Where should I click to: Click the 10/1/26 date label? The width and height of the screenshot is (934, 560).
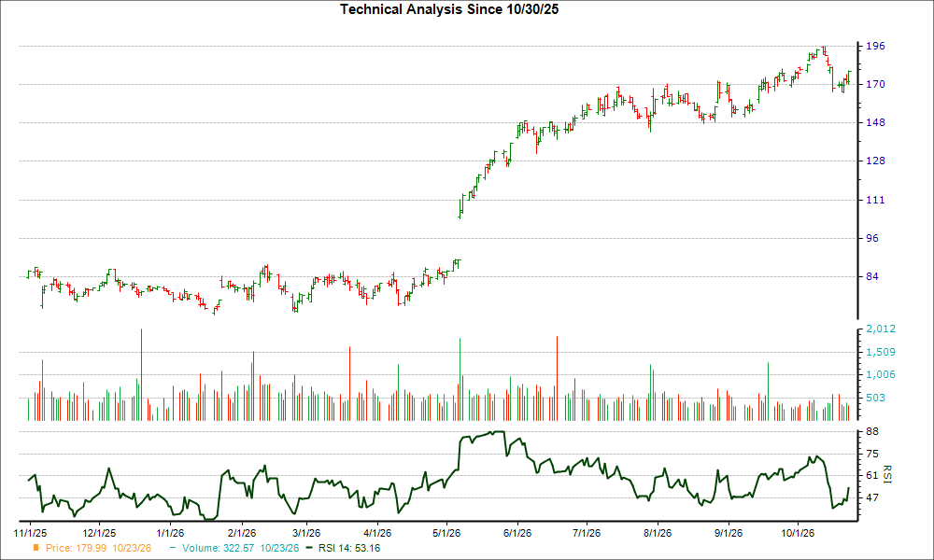(797, 533)
